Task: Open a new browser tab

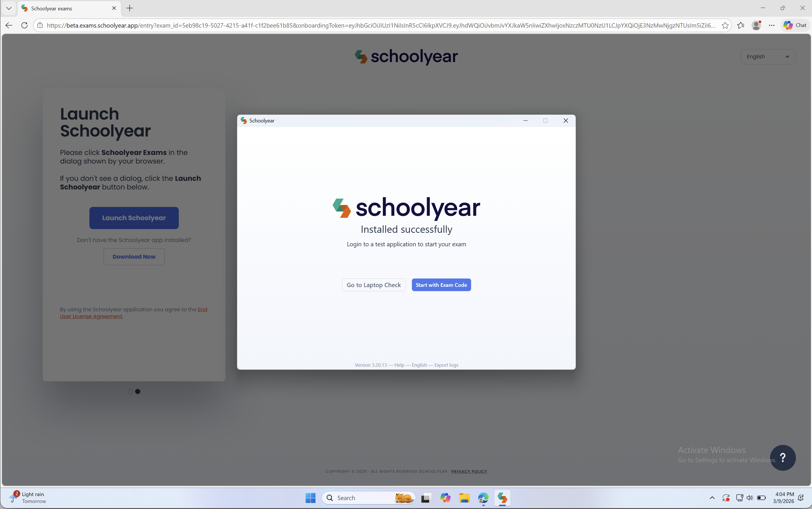Action: 130,8
